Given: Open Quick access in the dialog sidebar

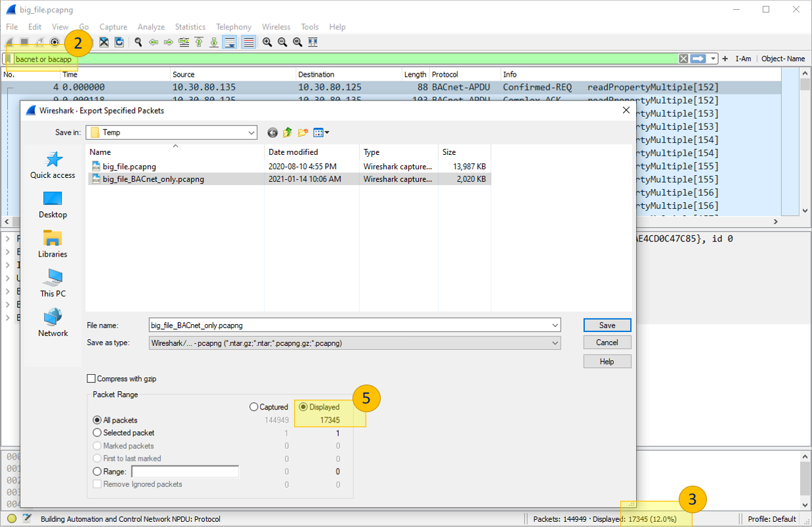Looking at the screenshot, I should tap(53, 165).
